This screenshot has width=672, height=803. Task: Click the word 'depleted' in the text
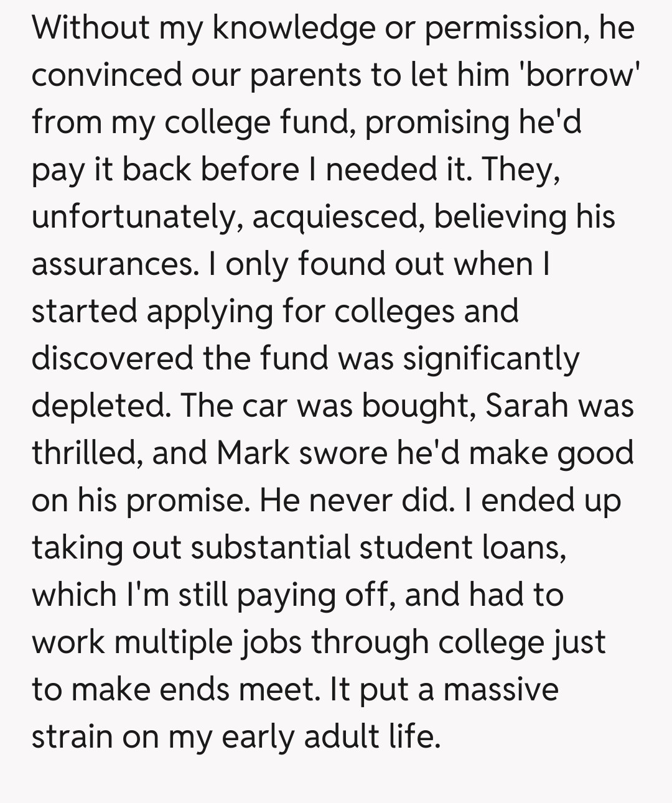(x=100, y=406)
